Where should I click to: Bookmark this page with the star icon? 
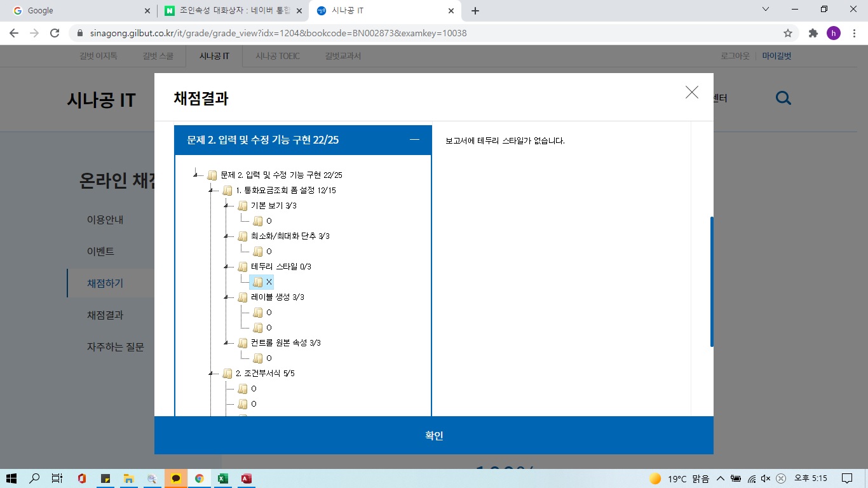click(788, 33)
